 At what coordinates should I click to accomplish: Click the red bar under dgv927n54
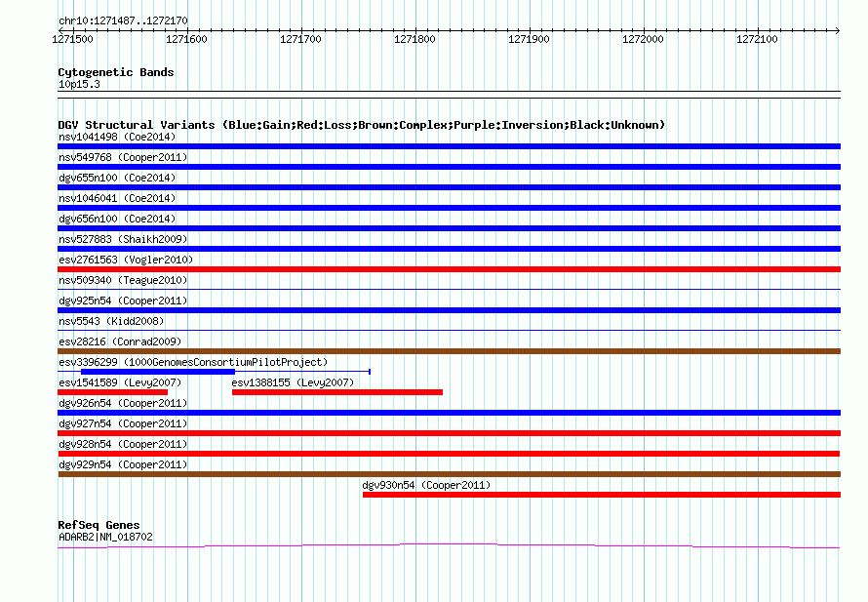point(449,433)
